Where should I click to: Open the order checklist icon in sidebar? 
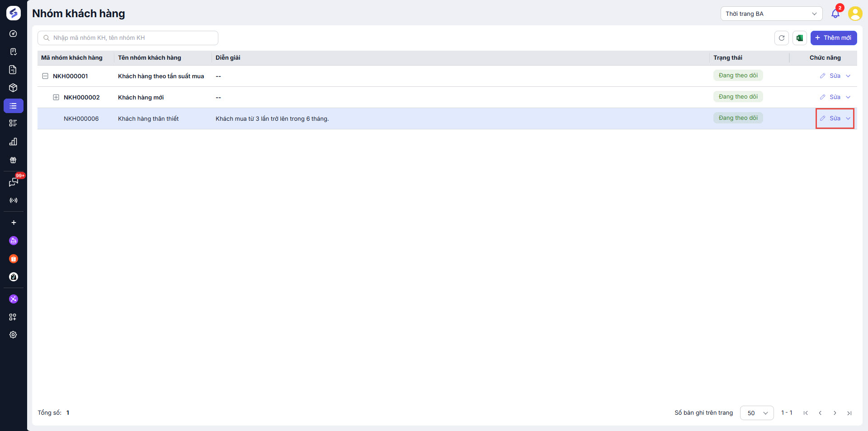[13, 52]
